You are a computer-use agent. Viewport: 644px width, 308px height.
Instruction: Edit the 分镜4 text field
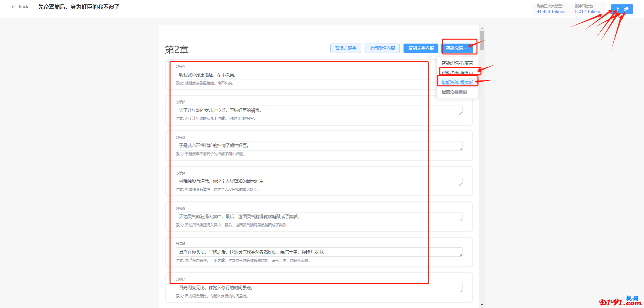319,181
